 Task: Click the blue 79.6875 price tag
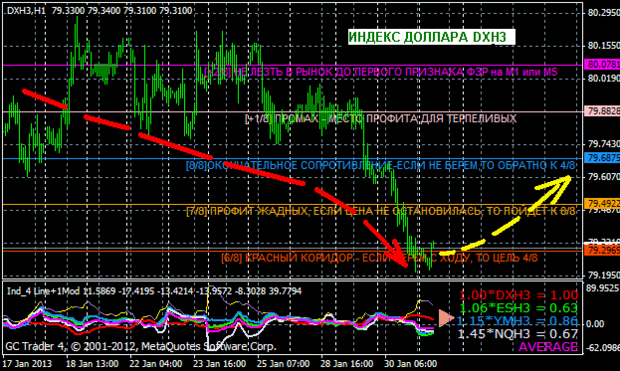coord(602,158)
